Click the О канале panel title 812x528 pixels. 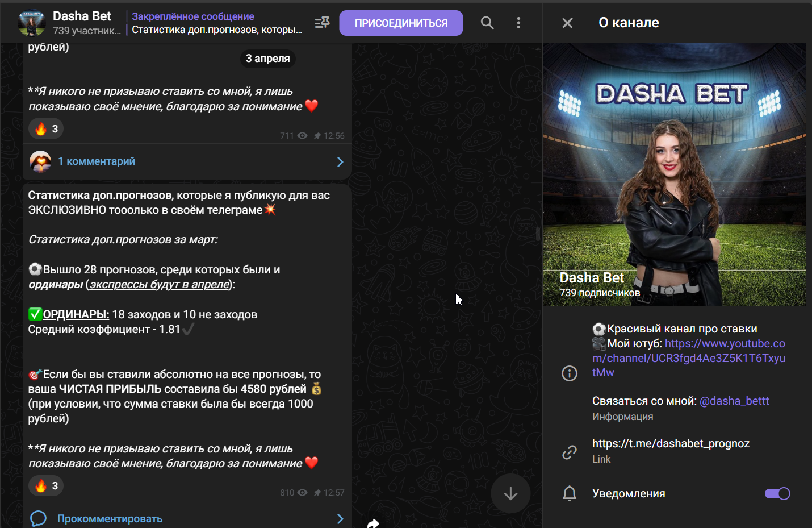[629, 23]
